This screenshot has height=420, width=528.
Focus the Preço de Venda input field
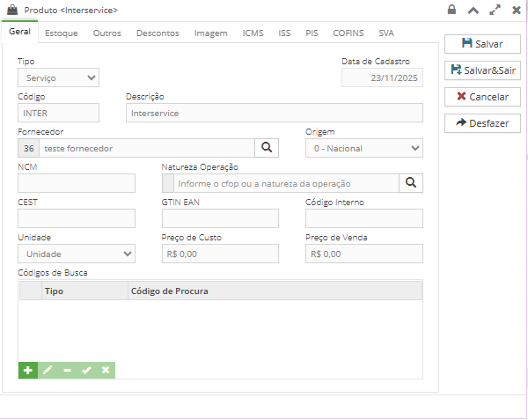(x=363, y=254)
